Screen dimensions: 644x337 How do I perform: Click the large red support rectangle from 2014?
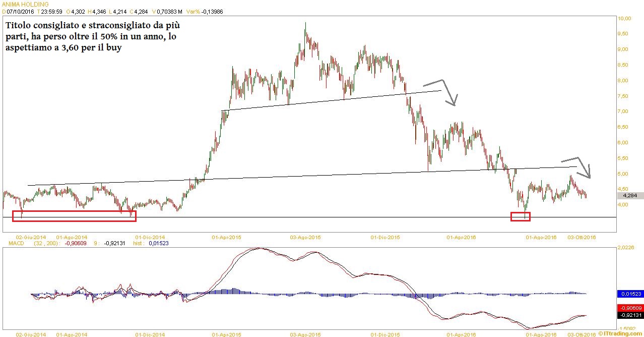(x=74, y=216)
